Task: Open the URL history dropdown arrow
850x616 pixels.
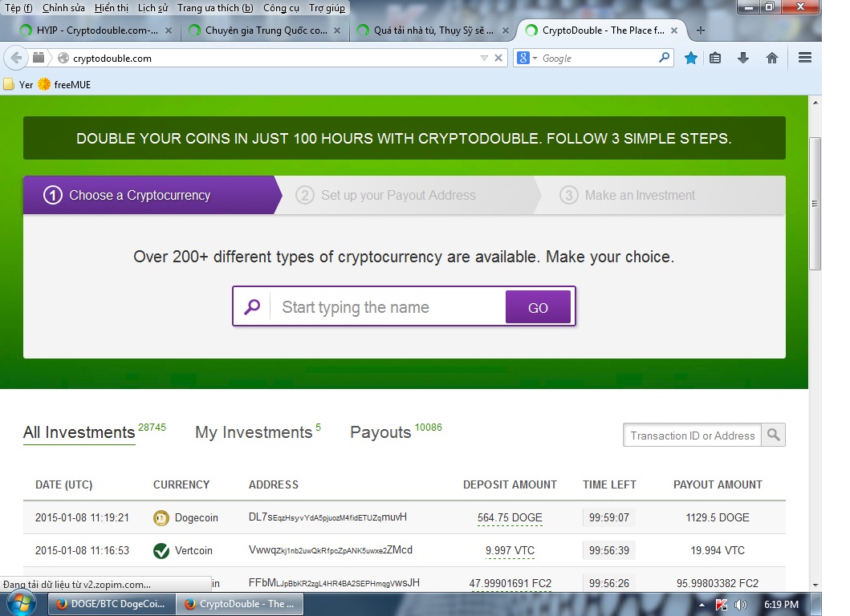Action: pyautogui.click(x=484, y=58)
